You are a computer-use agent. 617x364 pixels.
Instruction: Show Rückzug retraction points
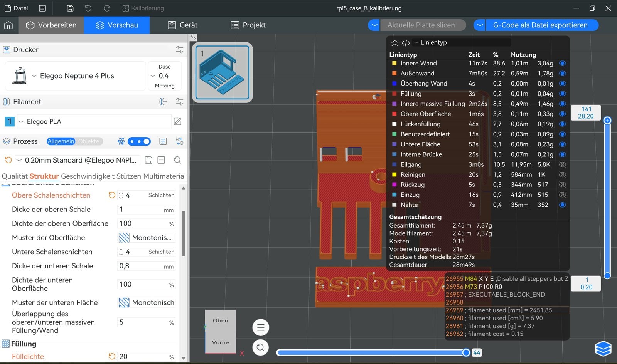click(x=562, y=185)
